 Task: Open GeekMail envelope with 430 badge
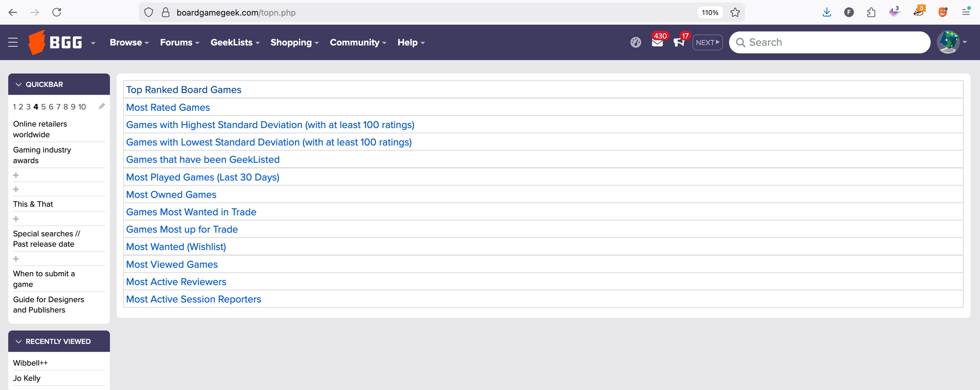coord(658,42)
